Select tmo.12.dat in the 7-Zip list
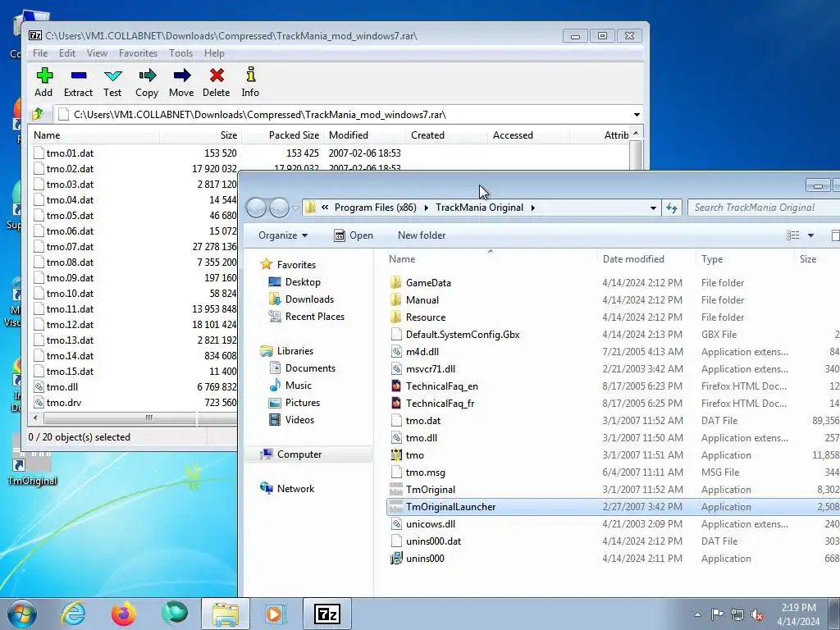The image size is (840, 630). 70,325
